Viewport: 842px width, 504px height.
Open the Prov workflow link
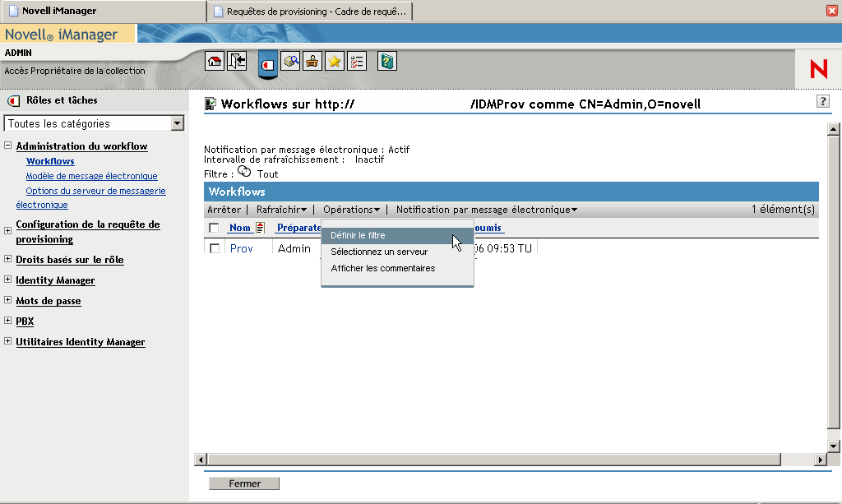pos(241,248)
